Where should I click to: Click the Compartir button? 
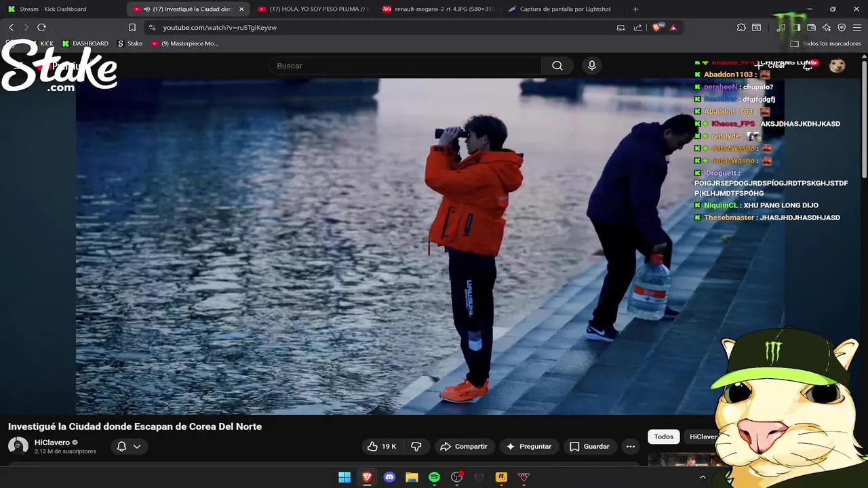(464, 447)
